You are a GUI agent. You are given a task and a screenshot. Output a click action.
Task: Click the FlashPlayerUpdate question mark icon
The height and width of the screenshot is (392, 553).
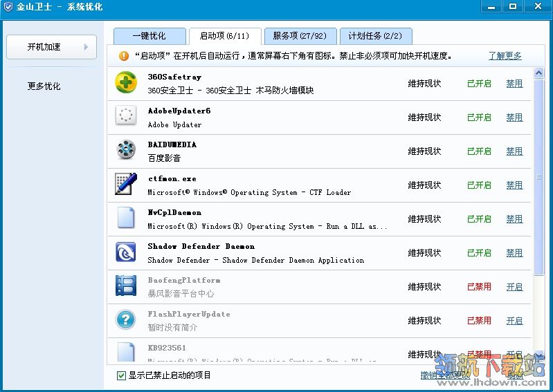(126, 319)
